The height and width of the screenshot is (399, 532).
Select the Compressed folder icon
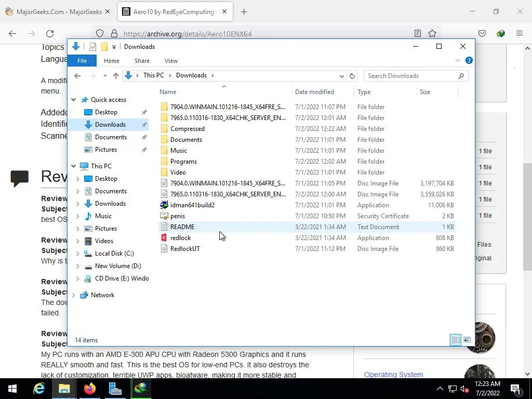pyautogui.click(x=164, y=129)
